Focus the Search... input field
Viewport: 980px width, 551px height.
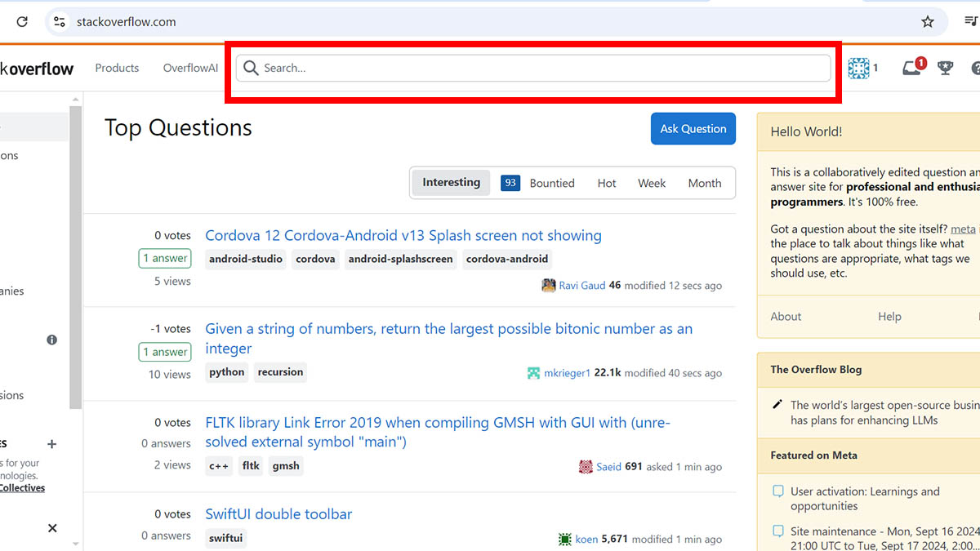(x=533, y=68)
